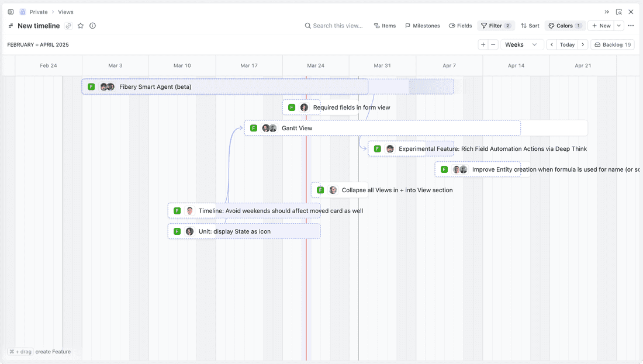Create a new item with New button
Viewport: 643px width, 364px height.
click(601, 25)
